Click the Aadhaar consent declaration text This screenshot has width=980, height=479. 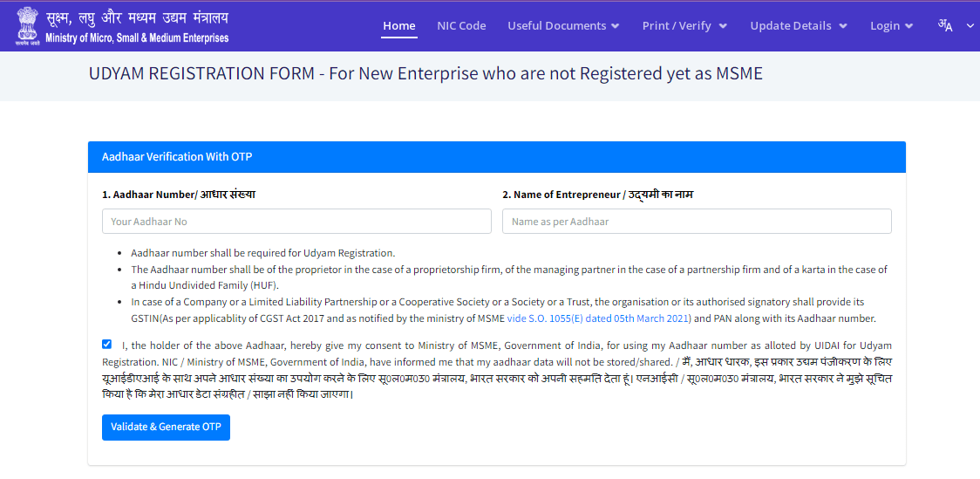point(497,370)
